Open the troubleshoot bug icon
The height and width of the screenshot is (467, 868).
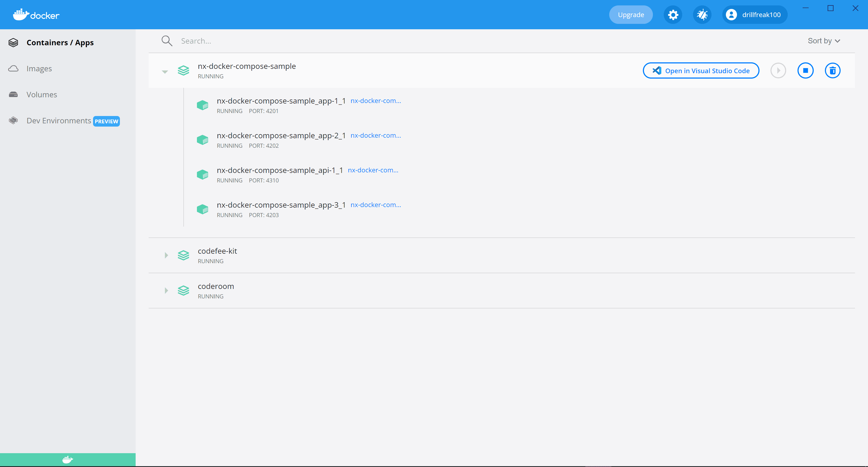click(702, 14)
